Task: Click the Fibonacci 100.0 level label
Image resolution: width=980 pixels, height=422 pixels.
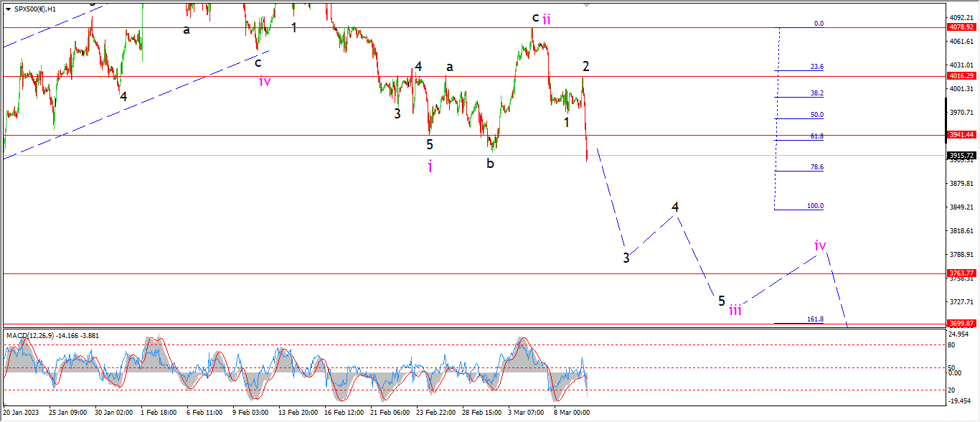Action: coord(815,206)
